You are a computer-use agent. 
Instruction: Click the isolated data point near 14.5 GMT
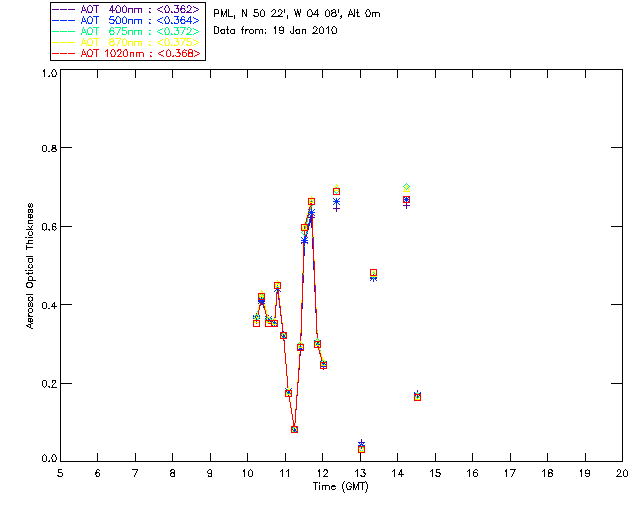417,397
